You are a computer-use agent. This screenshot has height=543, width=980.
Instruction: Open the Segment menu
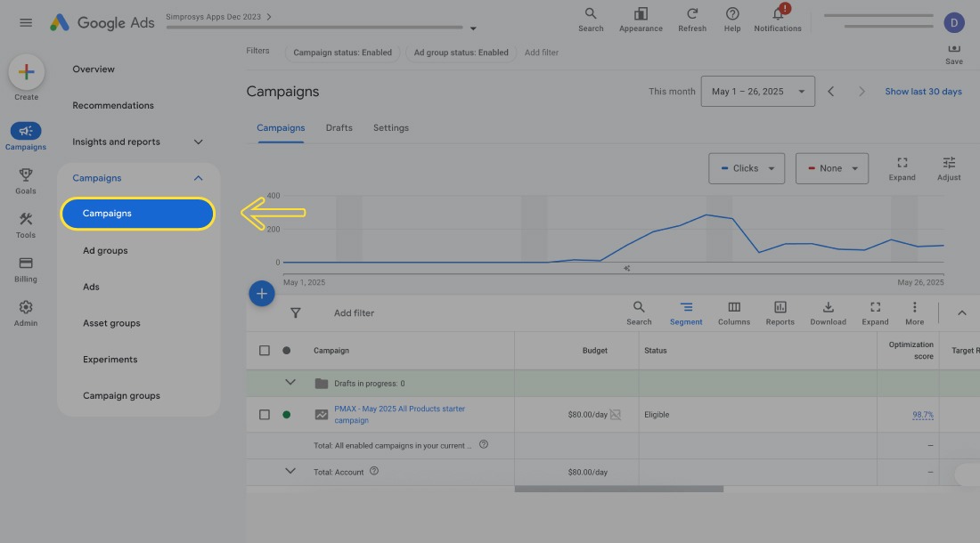(686, 313)
